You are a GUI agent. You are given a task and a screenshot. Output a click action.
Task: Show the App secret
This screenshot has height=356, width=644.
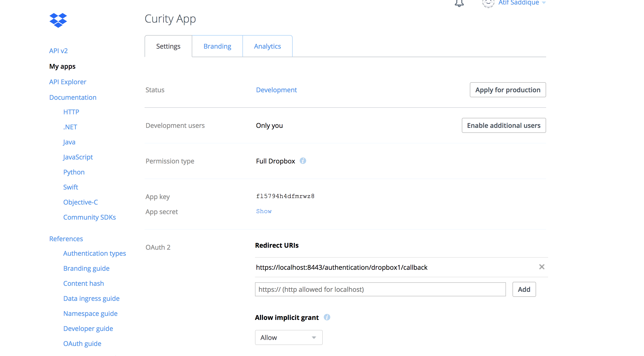[264, 211]
